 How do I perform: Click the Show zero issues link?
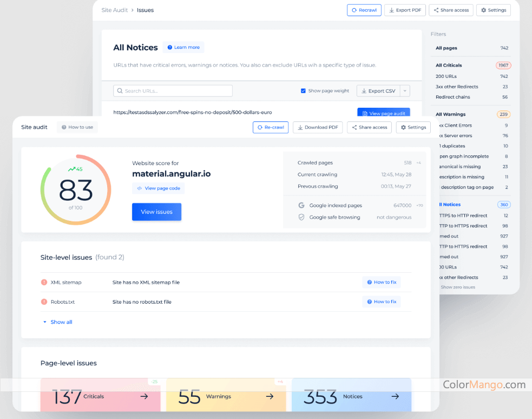[x=458, y=287]
